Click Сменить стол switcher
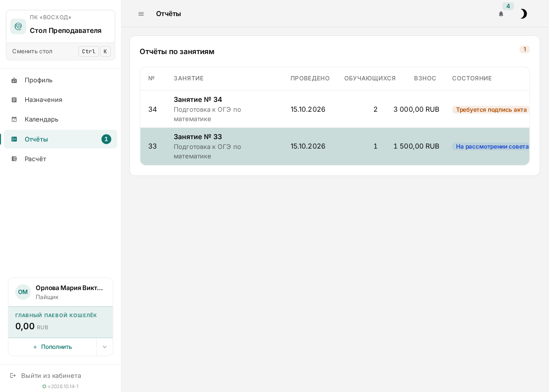The height and width of the screenshot is (392, 549). 60,51
